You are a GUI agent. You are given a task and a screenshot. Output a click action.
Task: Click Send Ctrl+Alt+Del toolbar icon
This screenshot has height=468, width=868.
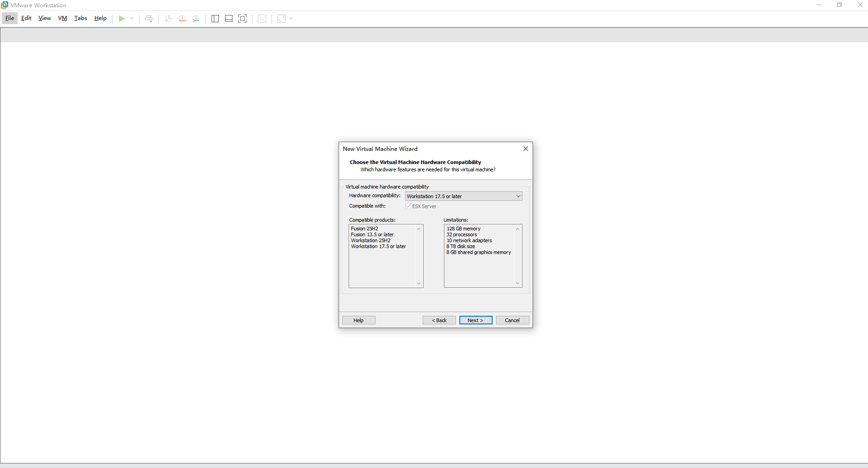[x=149, y=19]
